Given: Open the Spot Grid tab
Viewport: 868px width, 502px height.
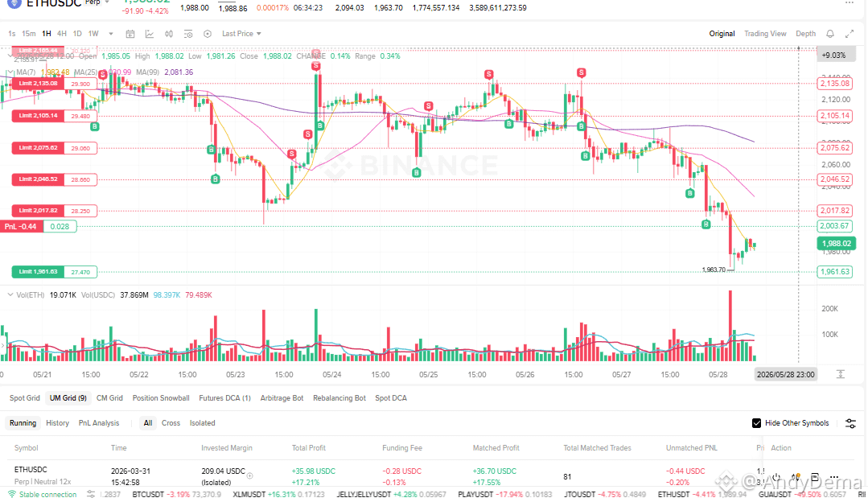Looking at the screenshot, I should point(25,398).
